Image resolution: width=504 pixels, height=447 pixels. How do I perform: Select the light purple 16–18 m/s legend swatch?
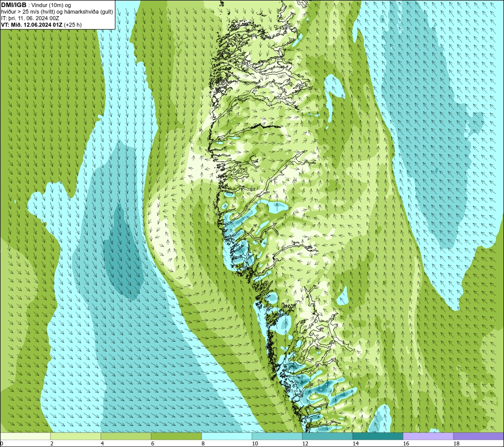tap(428, 436)
